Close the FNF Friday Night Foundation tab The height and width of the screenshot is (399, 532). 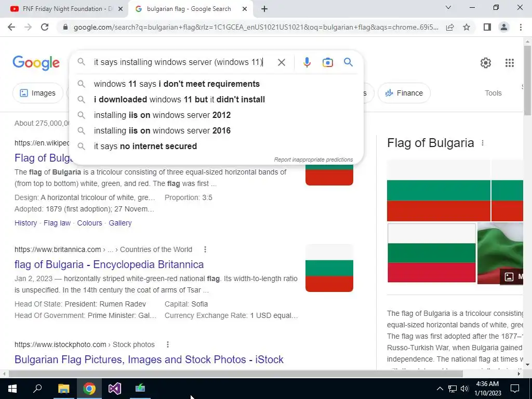click(x=120, y=9)
